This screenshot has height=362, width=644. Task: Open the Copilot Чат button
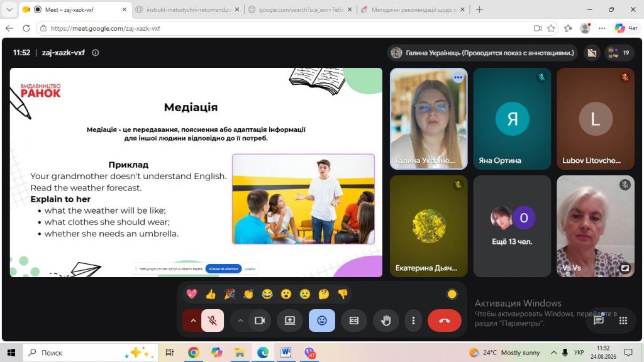click(x=626, y=28)
